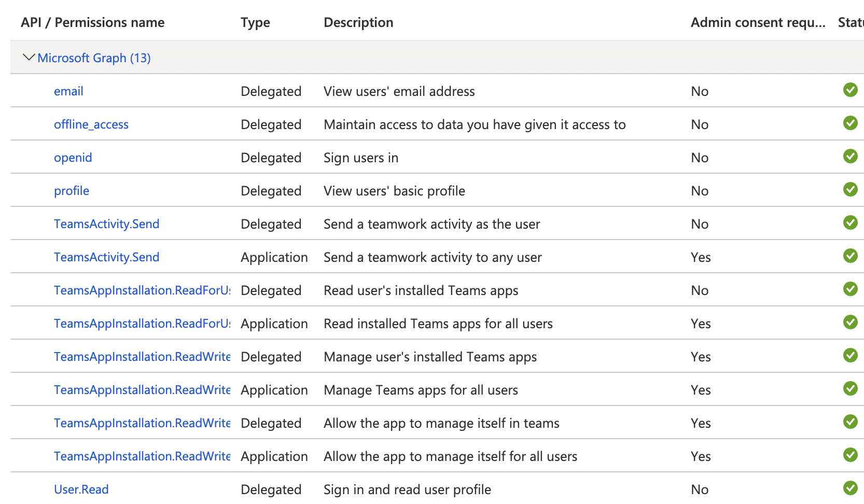Click granted status icon for email row
This screenshot has width=864, height=504.
pyautogui.click(x=850, y=90)
